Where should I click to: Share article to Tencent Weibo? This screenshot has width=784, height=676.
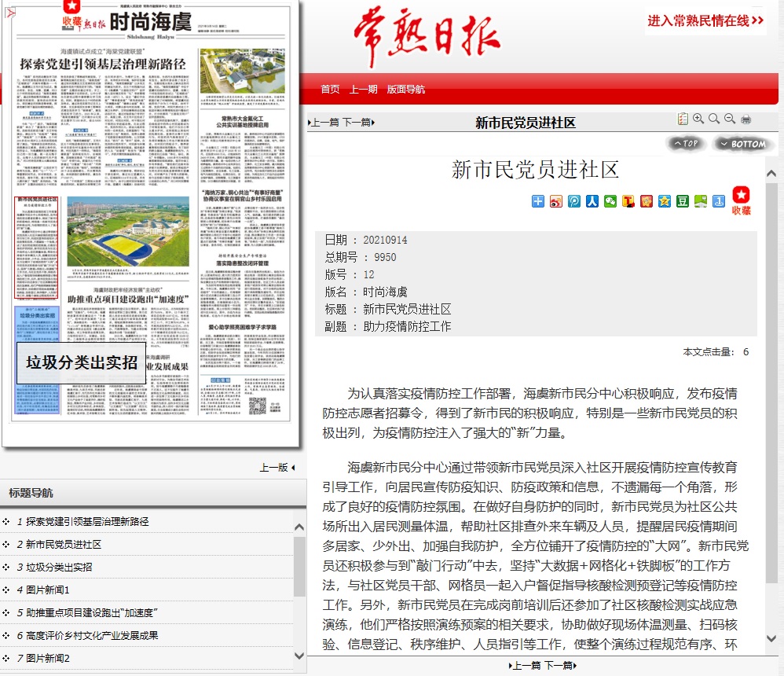tap(574, 201)
